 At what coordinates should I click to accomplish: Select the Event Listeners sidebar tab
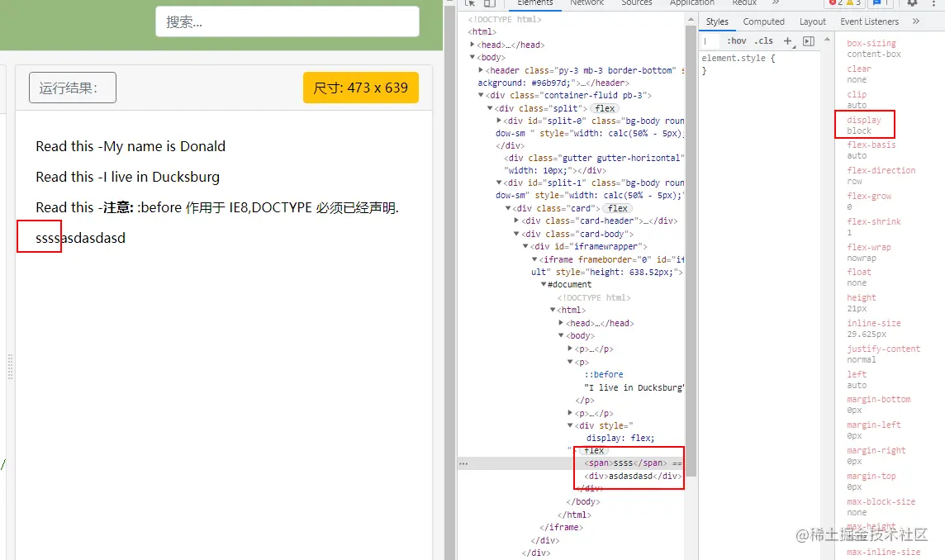click(869, 21)
